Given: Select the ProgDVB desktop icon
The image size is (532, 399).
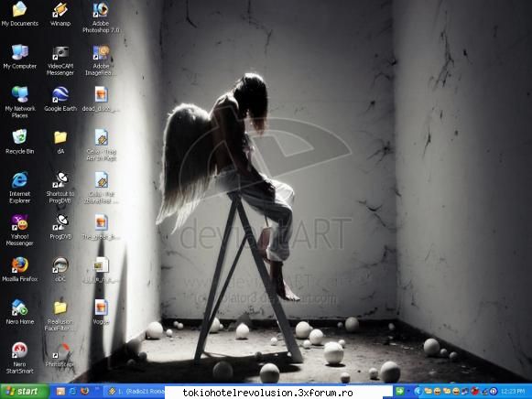Looking at the screenshot, I should click(x=60, y=227).
